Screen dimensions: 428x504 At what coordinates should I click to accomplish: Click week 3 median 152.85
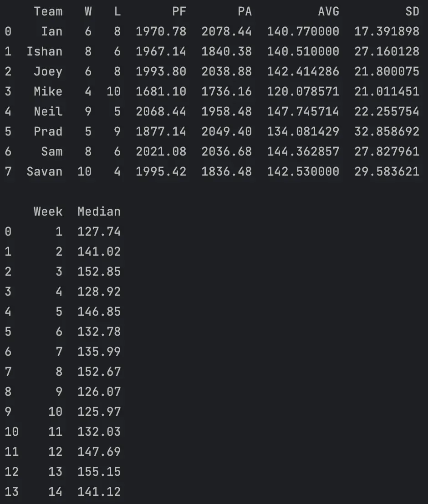[x=99, y=272]
